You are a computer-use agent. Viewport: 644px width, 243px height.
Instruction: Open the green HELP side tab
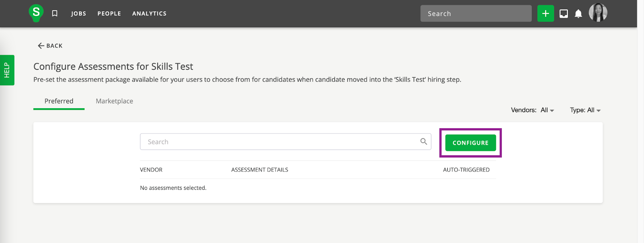pos(7,70)
